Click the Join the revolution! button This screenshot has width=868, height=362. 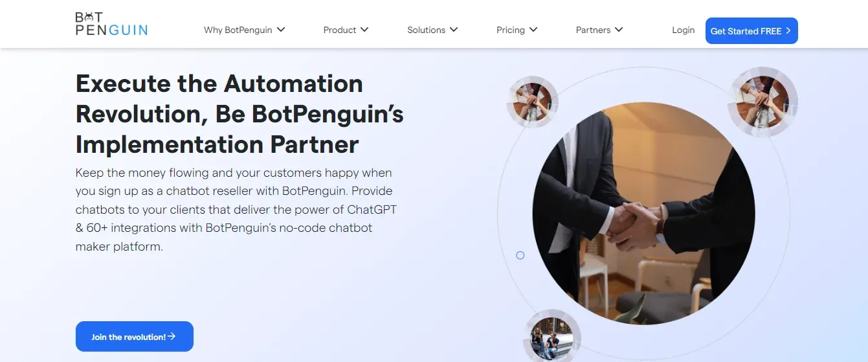[x=135, y=337]
